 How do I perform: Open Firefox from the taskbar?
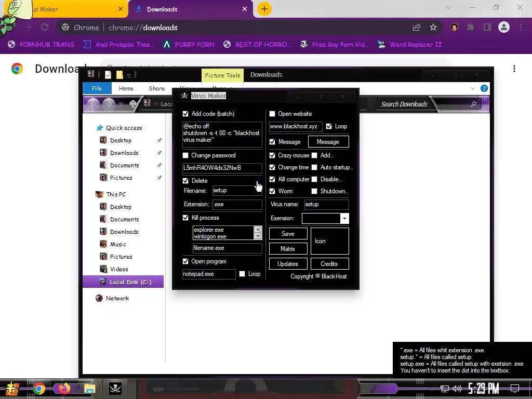[x=64, y=389]
